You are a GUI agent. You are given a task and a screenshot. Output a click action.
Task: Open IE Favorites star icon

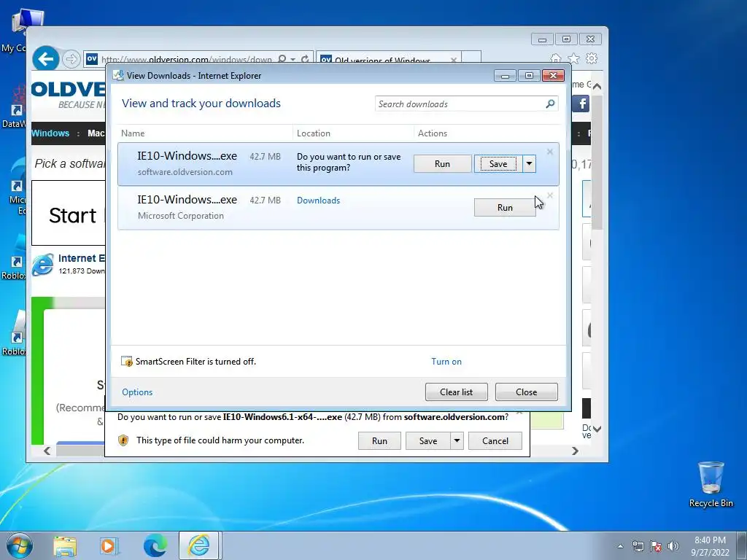click(x=573, y=58)
